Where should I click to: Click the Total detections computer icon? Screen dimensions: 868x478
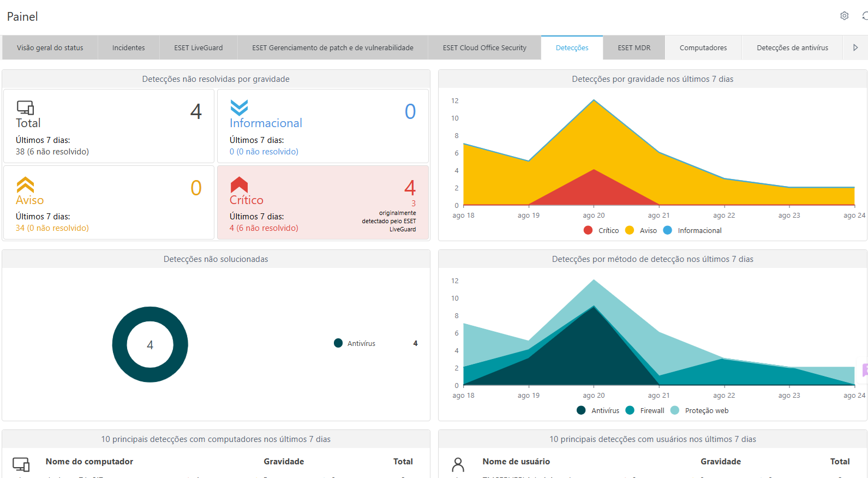(x=25, y=107)
